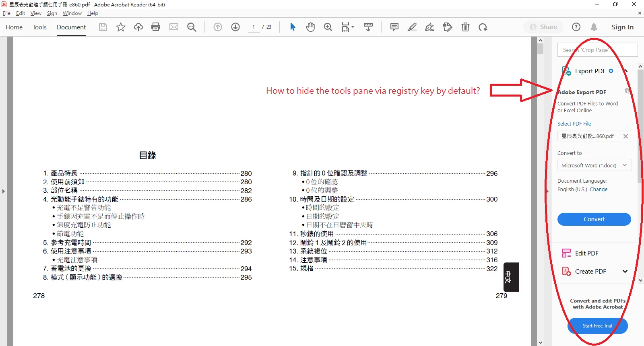Open the fit page options tool

pos(347,27)
